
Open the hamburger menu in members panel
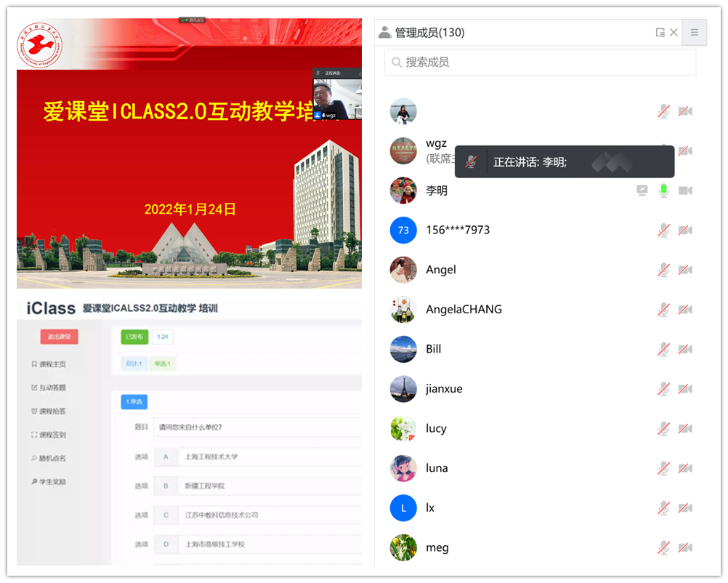coord(694,33)
